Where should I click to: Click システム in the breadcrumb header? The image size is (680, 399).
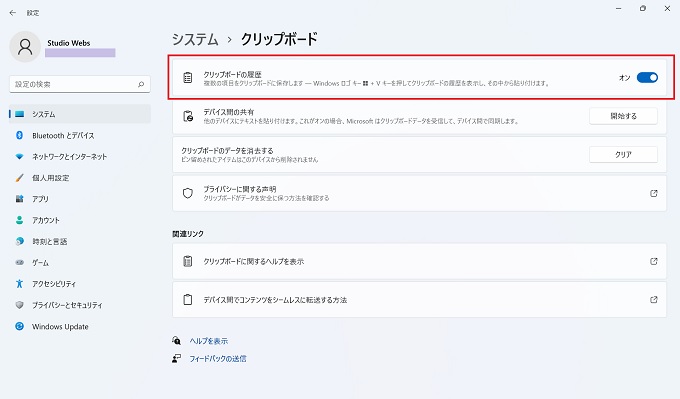[195, 39]
